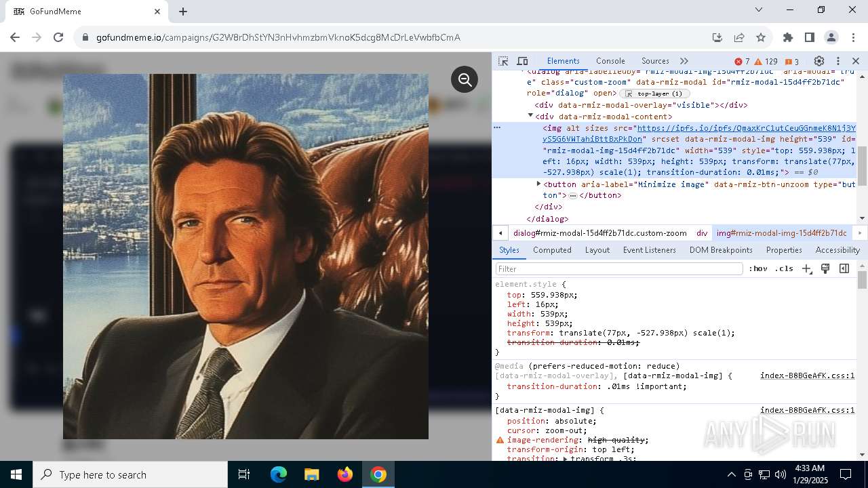Close the GoFundMeme tab
Screen dimensions: 868x488
[157, 12]
